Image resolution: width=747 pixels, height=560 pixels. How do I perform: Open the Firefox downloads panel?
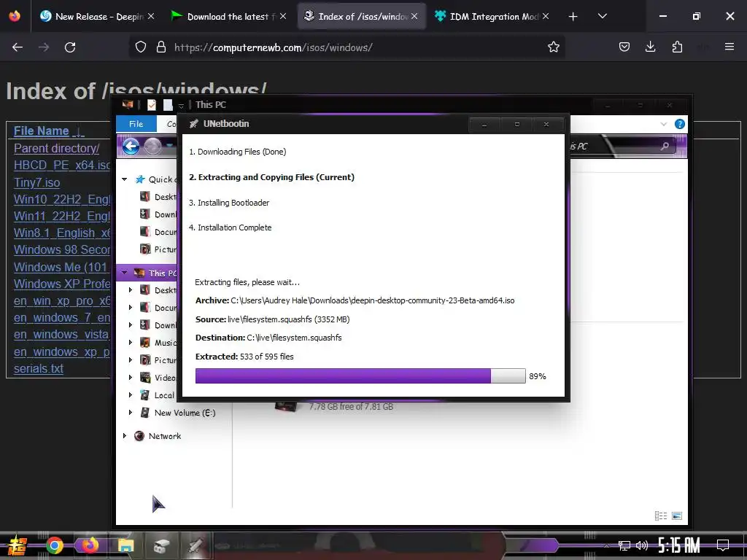[650, 47]
